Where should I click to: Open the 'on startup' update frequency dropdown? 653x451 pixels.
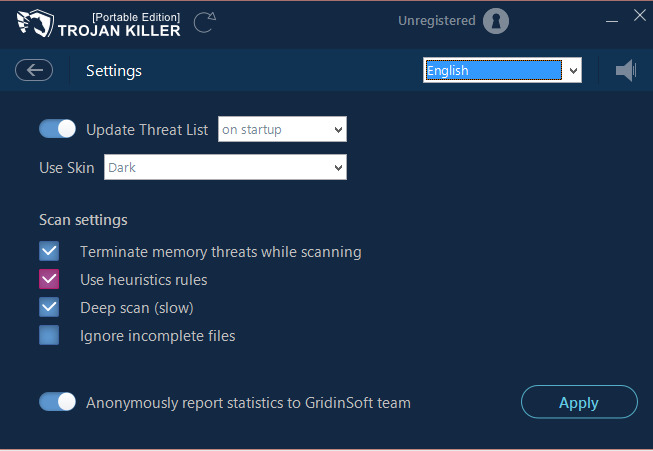coord(282,129)
